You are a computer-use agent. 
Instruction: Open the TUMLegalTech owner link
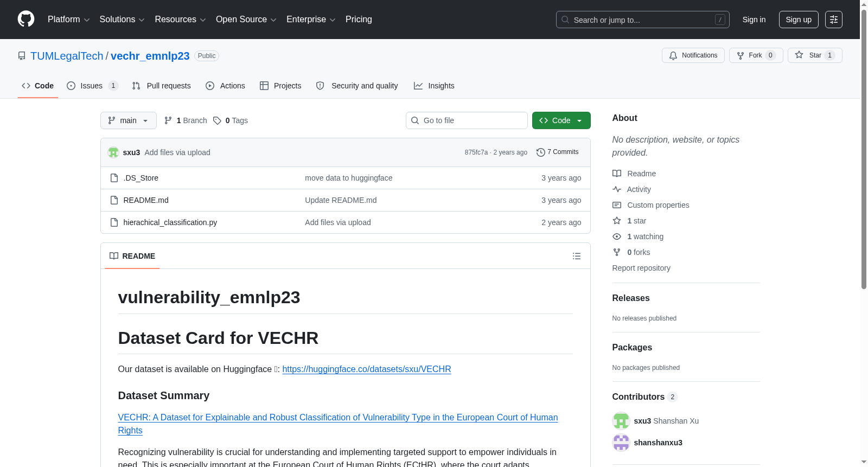coord(67,56)
